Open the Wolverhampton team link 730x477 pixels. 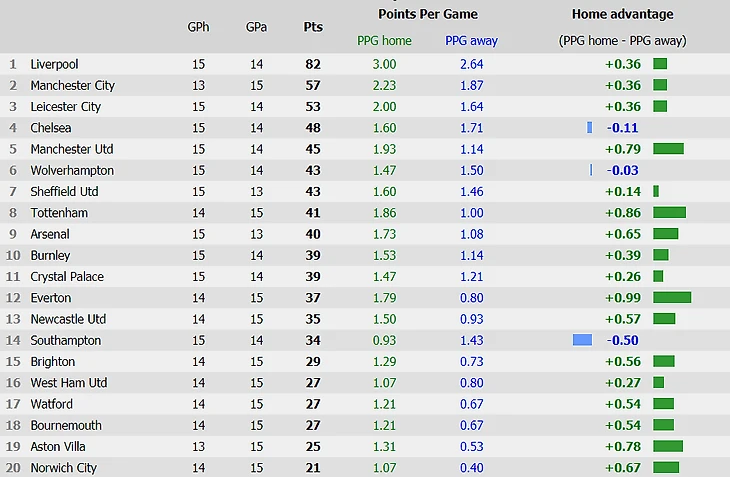coord(72,171)
